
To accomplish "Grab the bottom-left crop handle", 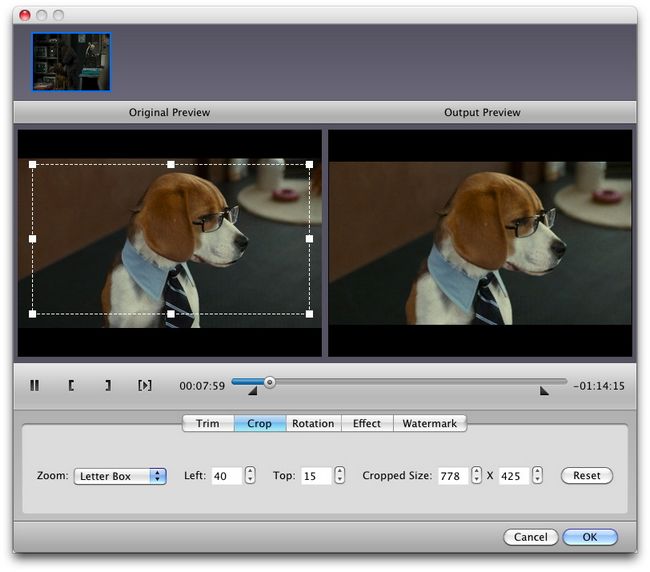I will coord(33,314).
